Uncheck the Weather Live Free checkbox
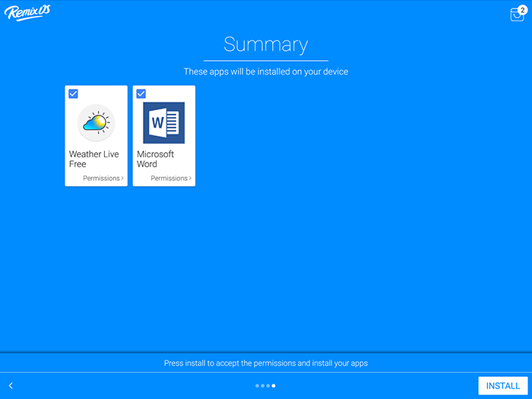Screen dimensions: 532x399 (x=73, y=93)
